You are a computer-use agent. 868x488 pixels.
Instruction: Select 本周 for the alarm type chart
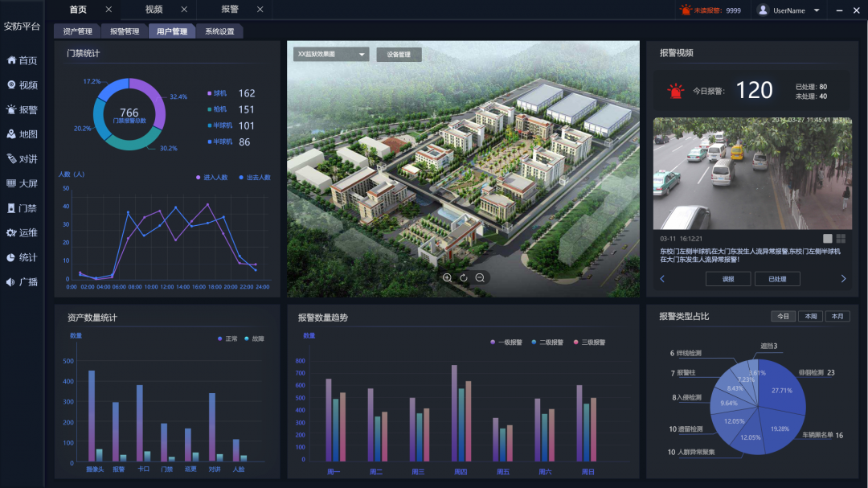click(x=810, y=316)
